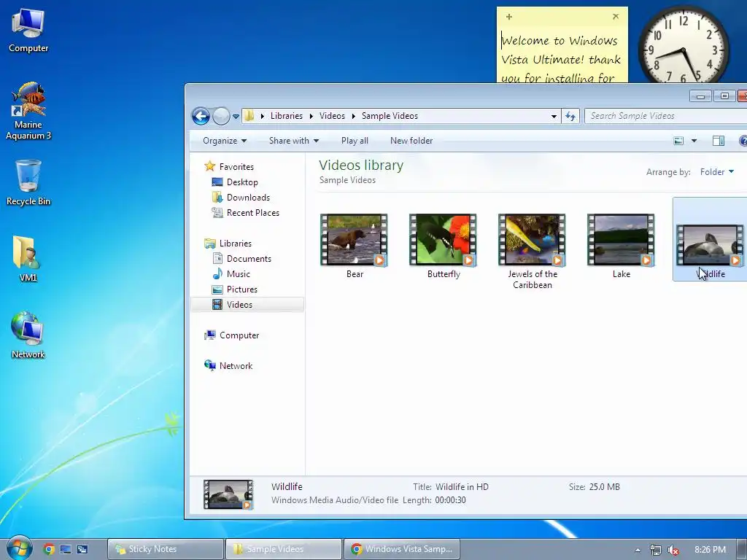Click the analog clock gadget
The image size is (747, 560).
click(x=683, y=46)
